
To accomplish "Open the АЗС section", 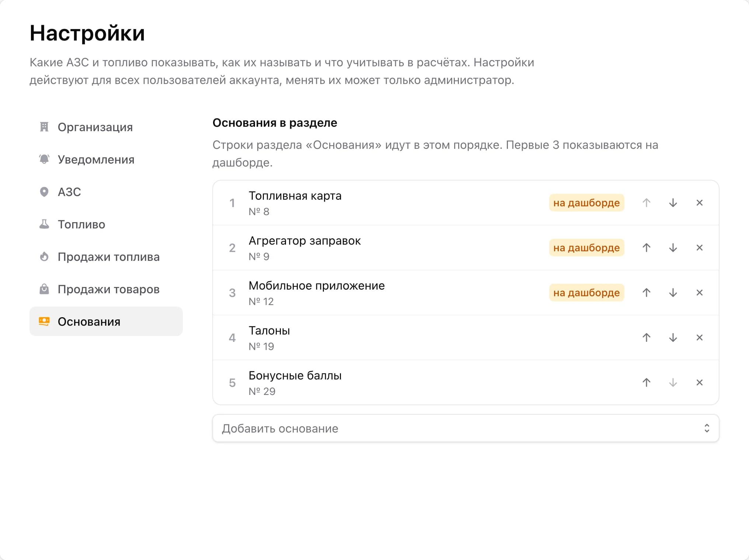I will (x=106, y=192).
